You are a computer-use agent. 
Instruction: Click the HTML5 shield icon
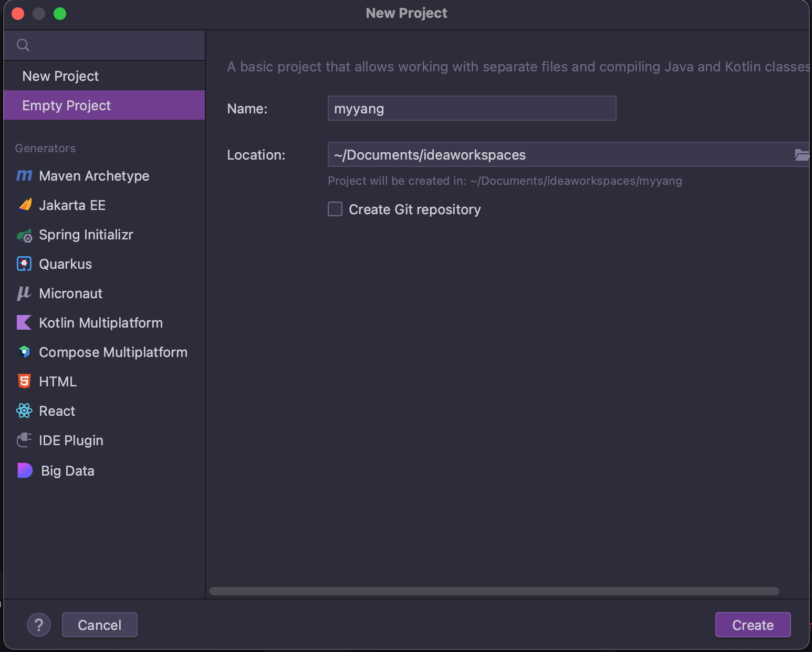24,381
